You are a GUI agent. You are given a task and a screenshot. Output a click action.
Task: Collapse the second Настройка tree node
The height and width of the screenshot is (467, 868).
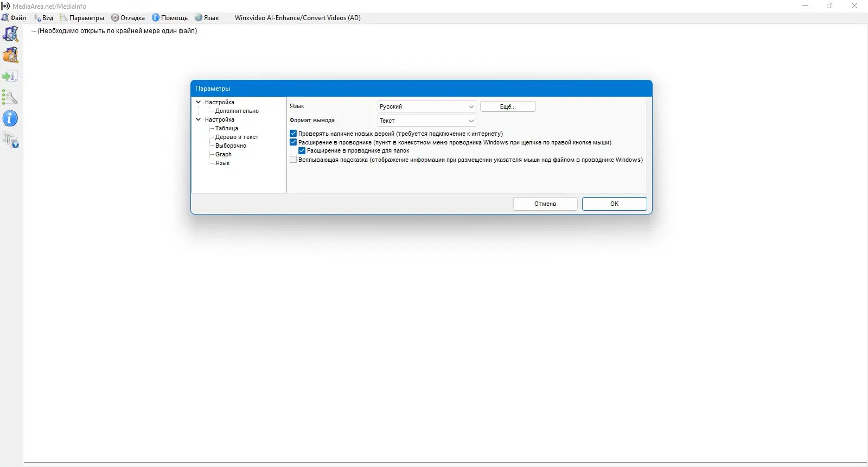tap(199, 119)
